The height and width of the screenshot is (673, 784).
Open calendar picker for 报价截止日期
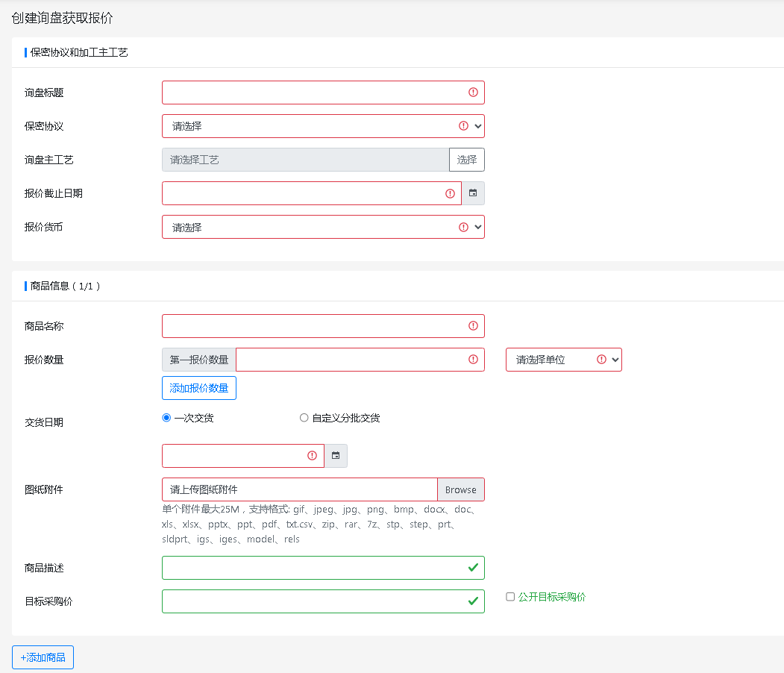pos(473,193)
